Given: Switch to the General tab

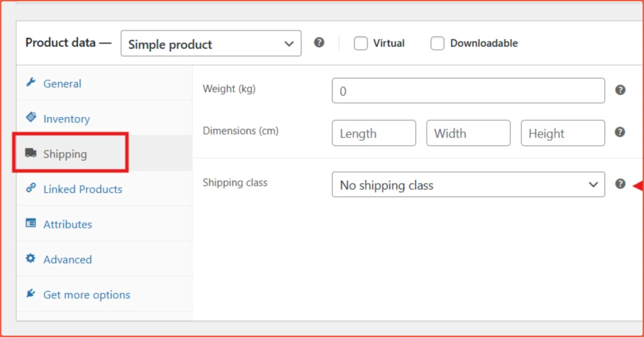Looking at the screenshot, I should (x=62, y=83).
